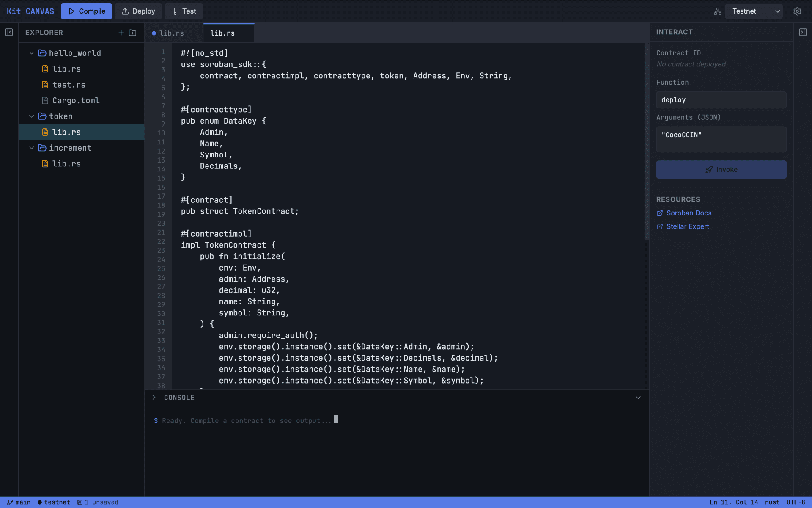Viewport: 812px width, 508px height.
Task: Click the save icon next to 1 unsaved
Action: coord(80,502)
